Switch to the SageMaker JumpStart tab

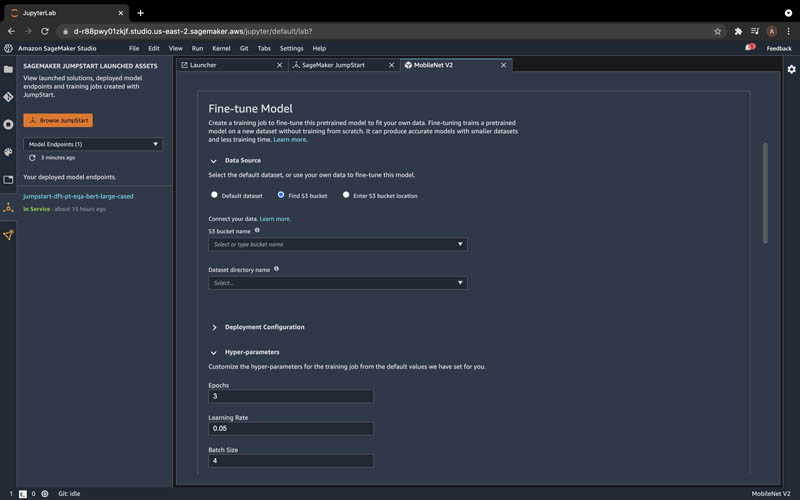pos(333,65)
